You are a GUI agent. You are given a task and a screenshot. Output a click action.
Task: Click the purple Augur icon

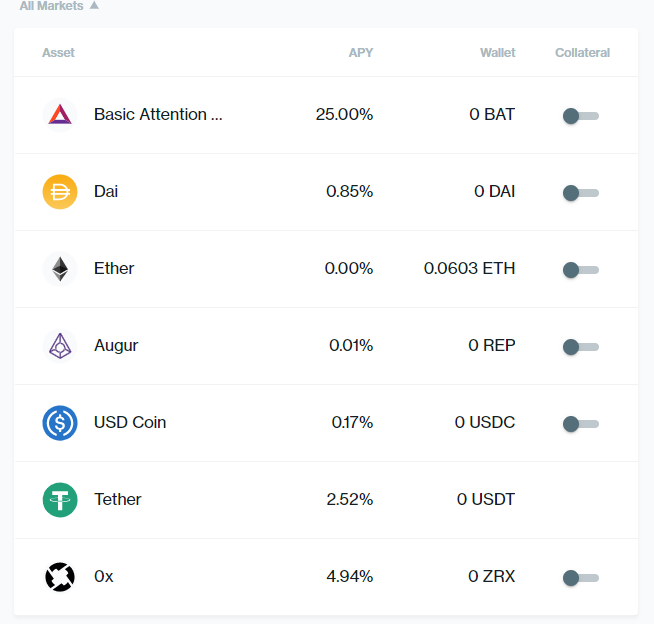click(x=60, y=346)
